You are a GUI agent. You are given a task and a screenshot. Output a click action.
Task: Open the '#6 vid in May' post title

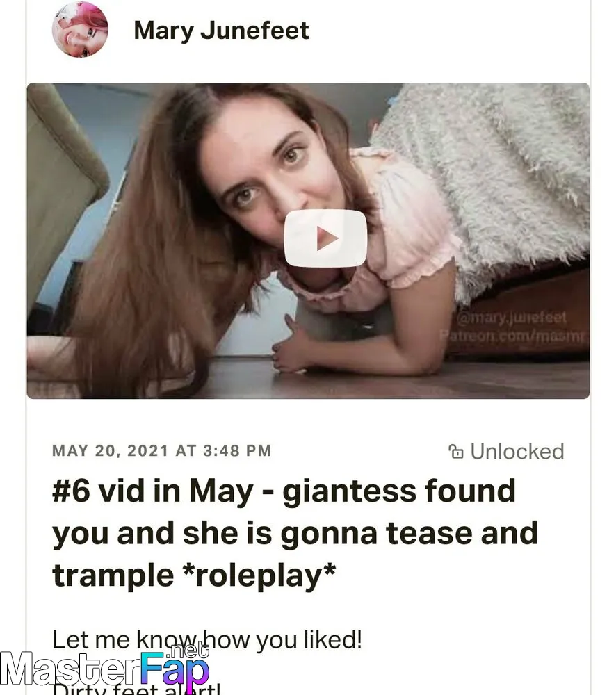tap(295, 533)
